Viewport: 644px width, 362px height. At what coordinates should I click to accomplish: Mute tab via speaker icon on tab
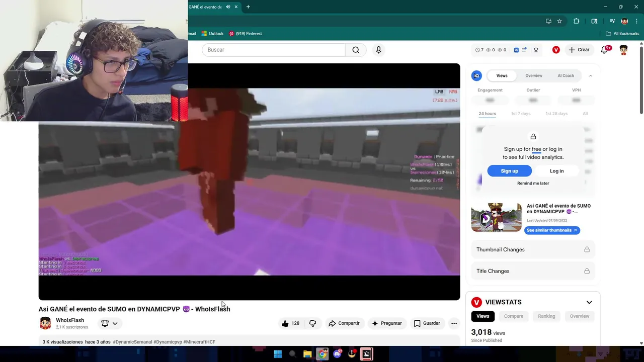228,7
